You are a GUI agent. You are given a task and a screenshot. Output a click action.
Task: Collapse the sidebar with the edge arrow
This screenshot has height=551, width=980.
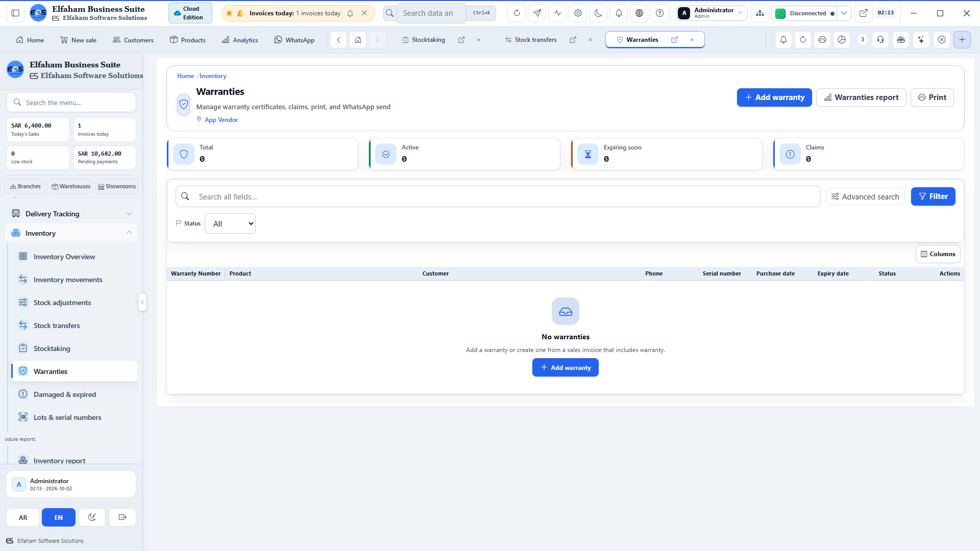click(x=142, y=302)
